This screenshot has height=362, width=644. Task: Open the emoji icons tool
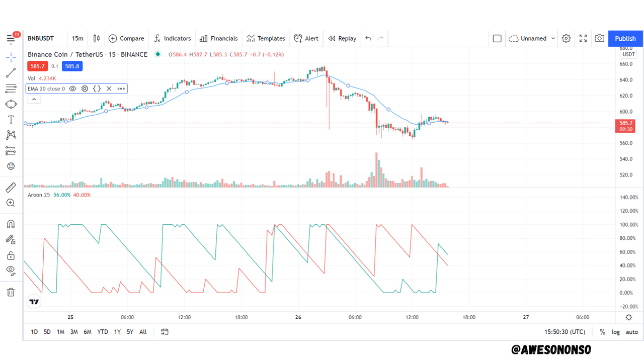pos(11,166)
